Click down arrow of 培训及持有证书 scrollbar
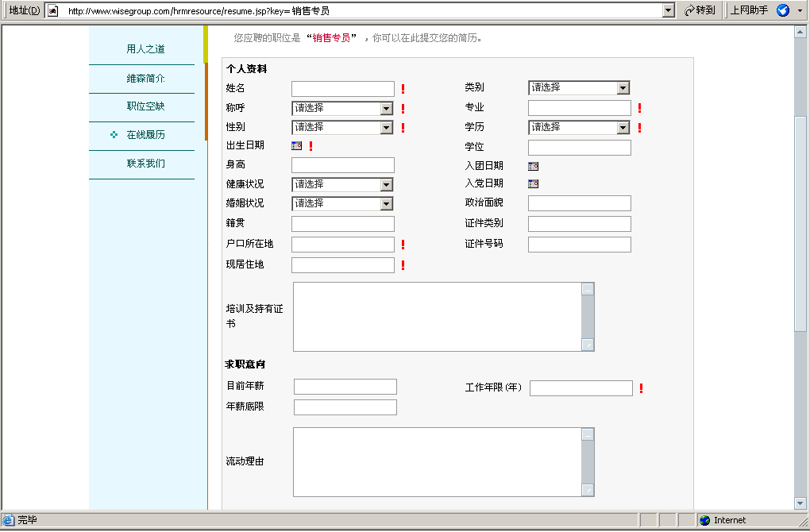This screenshot has width=810, height=532. (588, 345)
